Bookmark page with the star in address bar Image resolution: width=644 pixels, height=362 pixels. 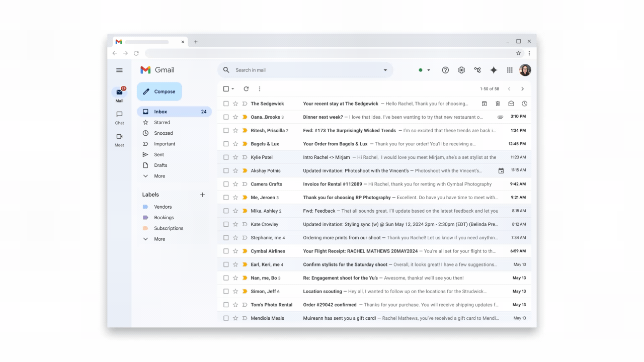pos(519,53)
